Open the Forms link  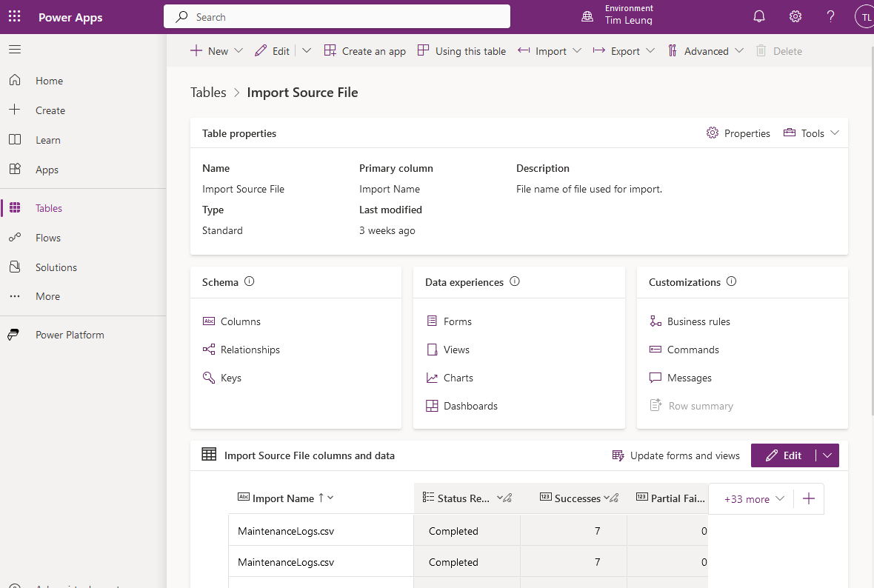458,321
